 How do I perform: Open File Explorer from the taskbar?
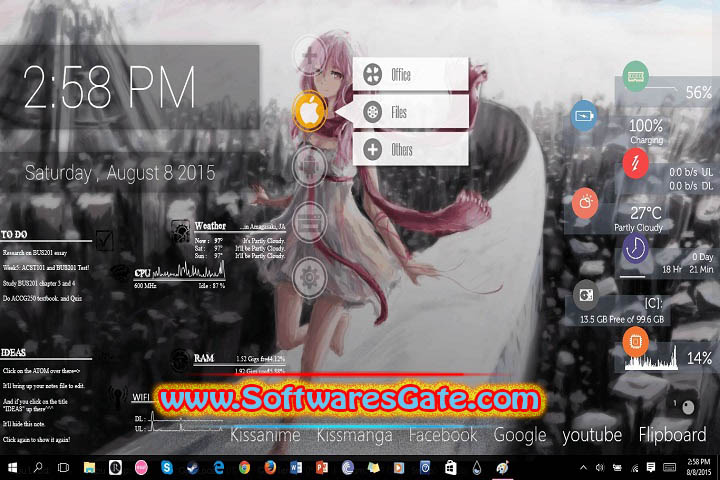89,468
